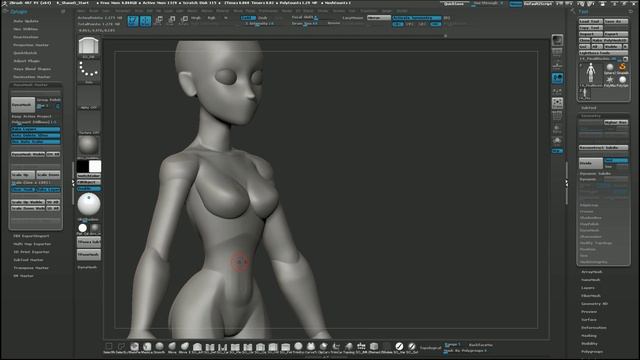Viewport: 640px width, 360px height.
Task: Select the PolyMesh3D star tool
Action: 610,81
